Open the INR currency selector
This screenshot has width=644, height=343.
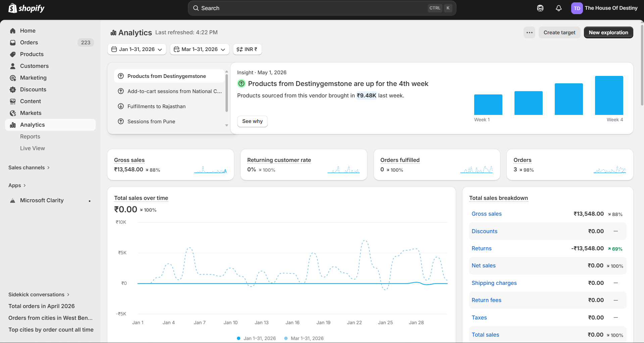click(247, 49)
